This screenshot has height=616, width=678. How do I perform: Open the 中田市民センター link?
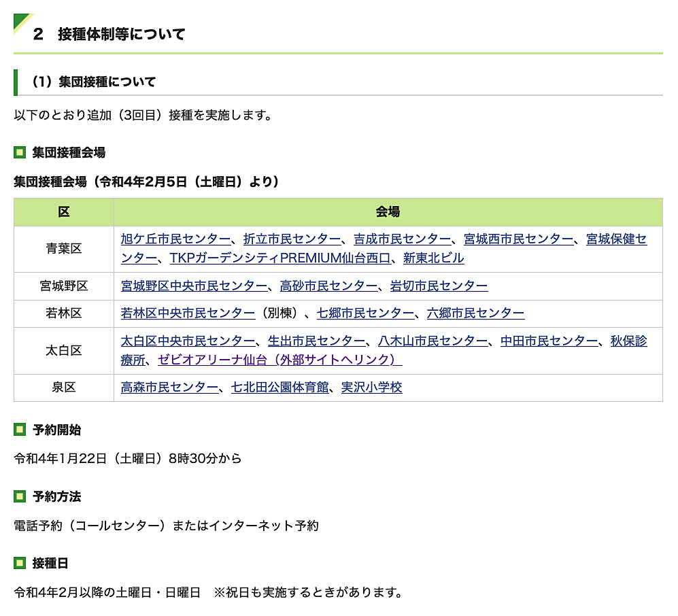pyautogui.click(x=549, y=341)
